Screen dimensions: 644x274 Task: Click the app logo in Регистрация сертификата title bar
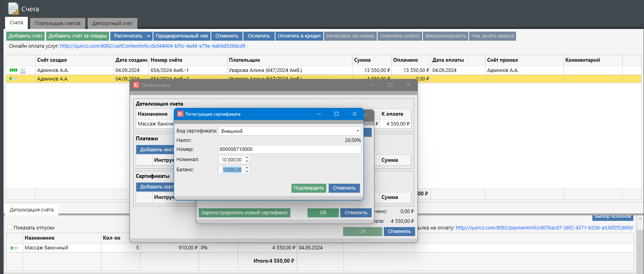tap(180, 114)
